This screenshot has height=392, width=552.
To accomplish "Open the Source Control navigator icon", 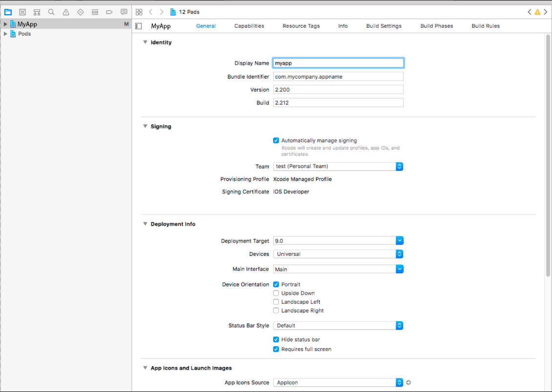I will [22, 12].
